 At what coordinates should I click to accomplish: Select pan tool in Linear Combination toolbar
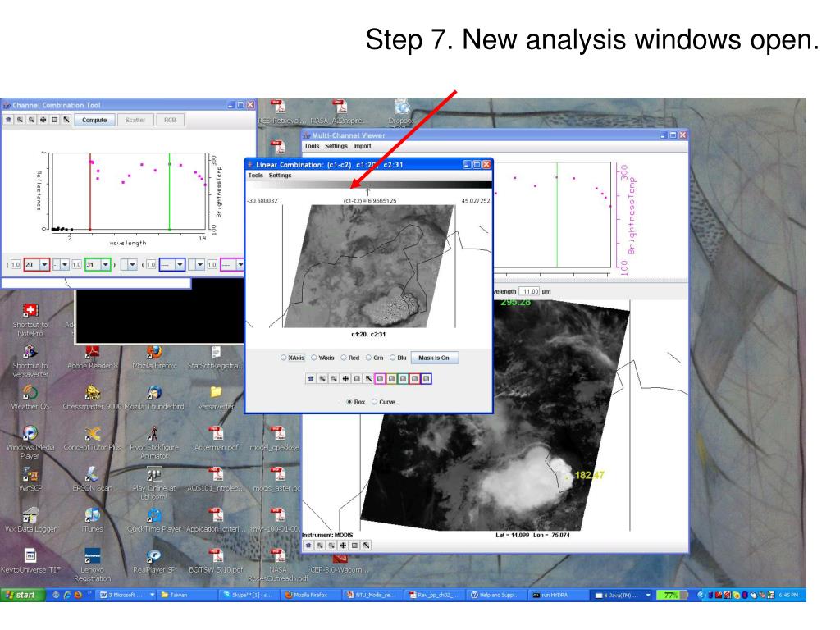[x=345, y=379]
